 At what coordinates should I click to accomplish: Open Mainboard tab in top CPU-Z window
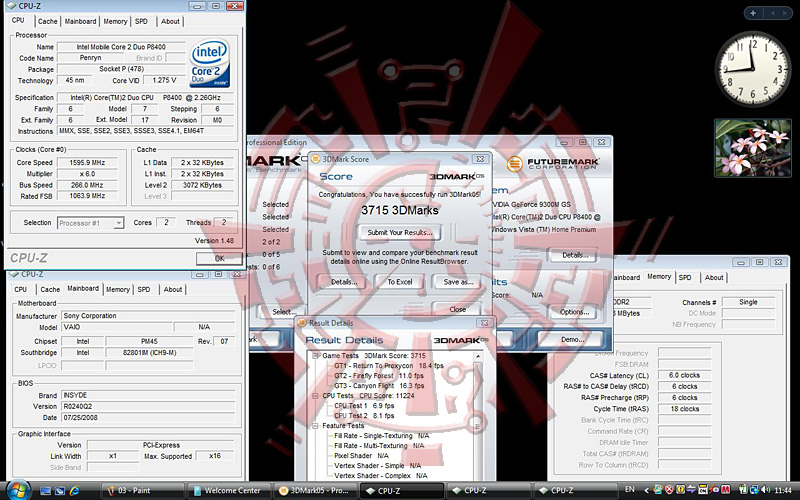pos(80,21)
